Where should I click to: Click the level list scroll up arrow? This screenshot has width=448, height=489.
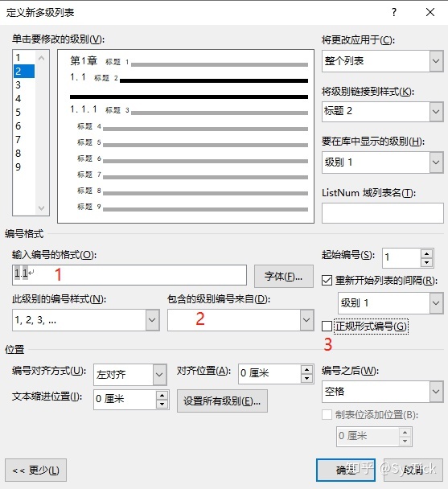pyautogui.click(x=42, y=58)
